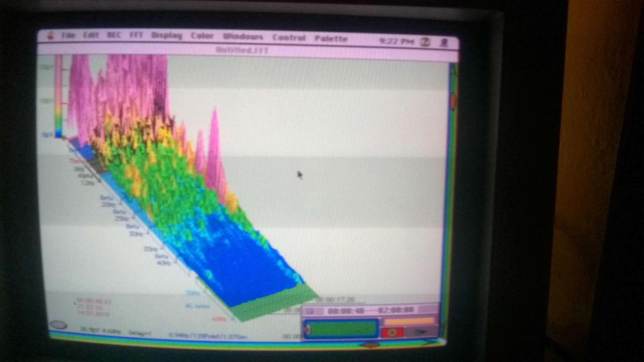644x362 pixels.
Task: Open the Apple menu
Action: (51, 36)
